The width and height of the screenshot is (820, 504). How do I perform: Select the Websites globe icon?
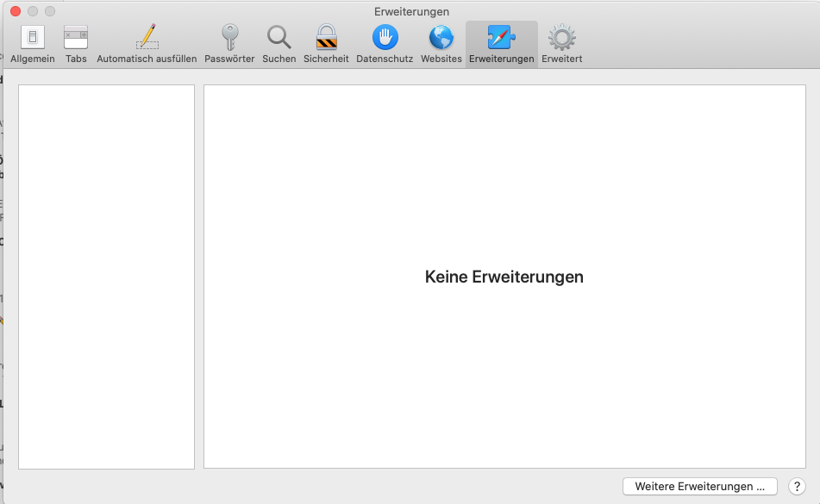point(441,38)
